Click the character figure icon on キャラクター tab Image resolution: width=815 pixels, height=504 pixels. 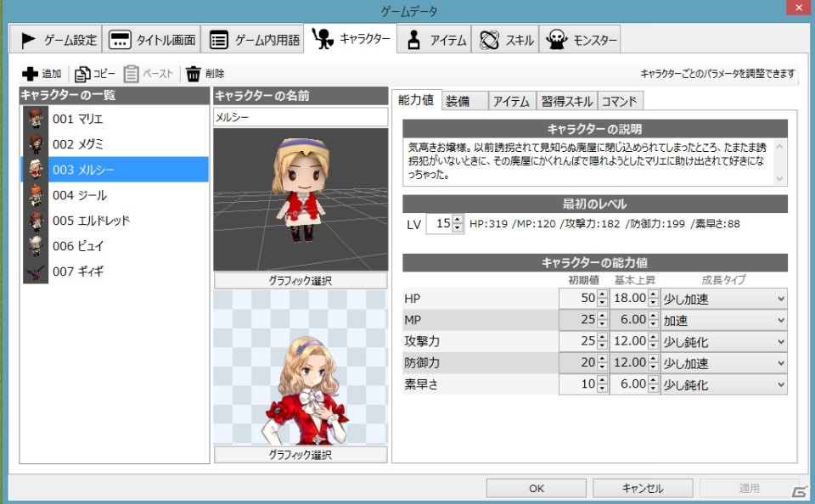tap(323, 38)
